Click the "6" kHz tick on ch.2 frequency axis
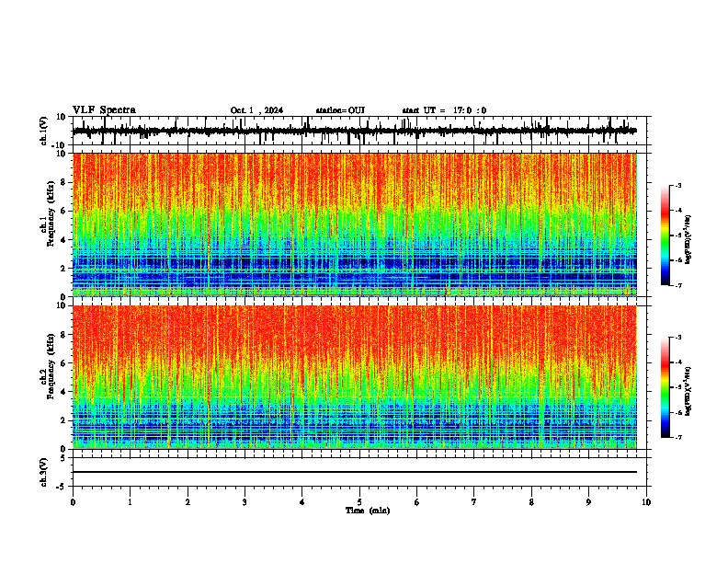Screen dimensions: 728x563 (x=64, y=363)
